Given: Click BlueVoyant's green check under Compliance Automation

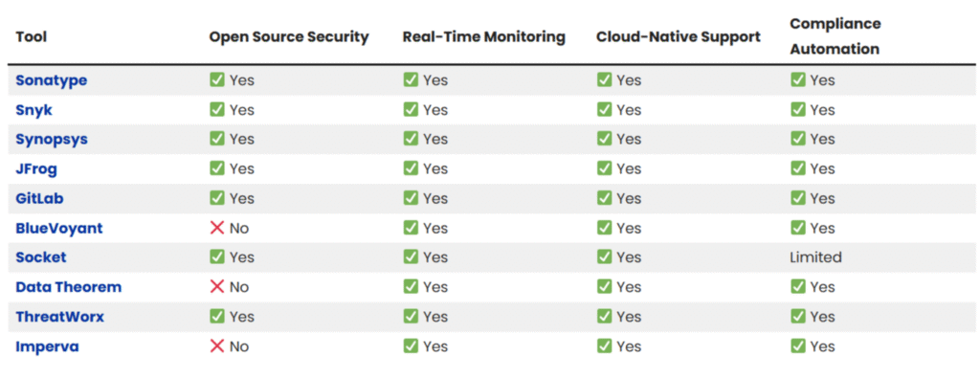Looking at the screenshot, I should coord(798,228).
